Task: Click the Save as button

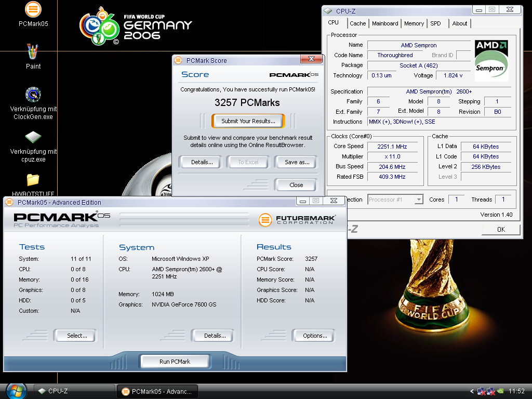Action: pyautogui.click(x=297, y=162)
